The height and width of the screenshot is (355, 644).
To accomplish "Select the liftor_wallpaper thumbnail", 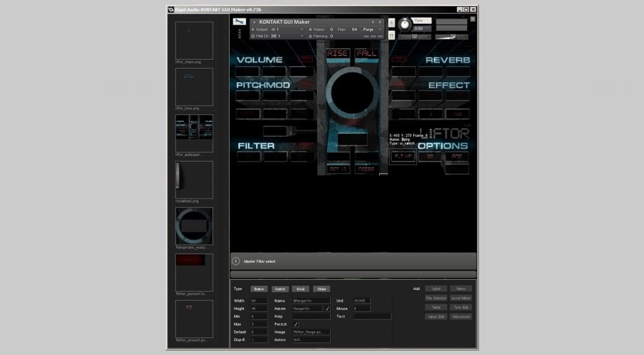I will click(194, 133).
